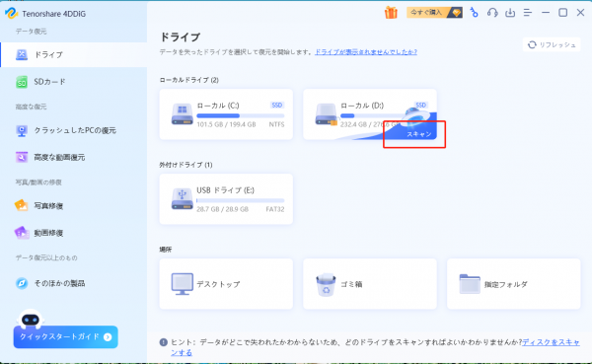Viewport: 592px width, 364px height.
Task: Click the 今すぐ購入 buy now button
Action: click(x=434, y=13)
